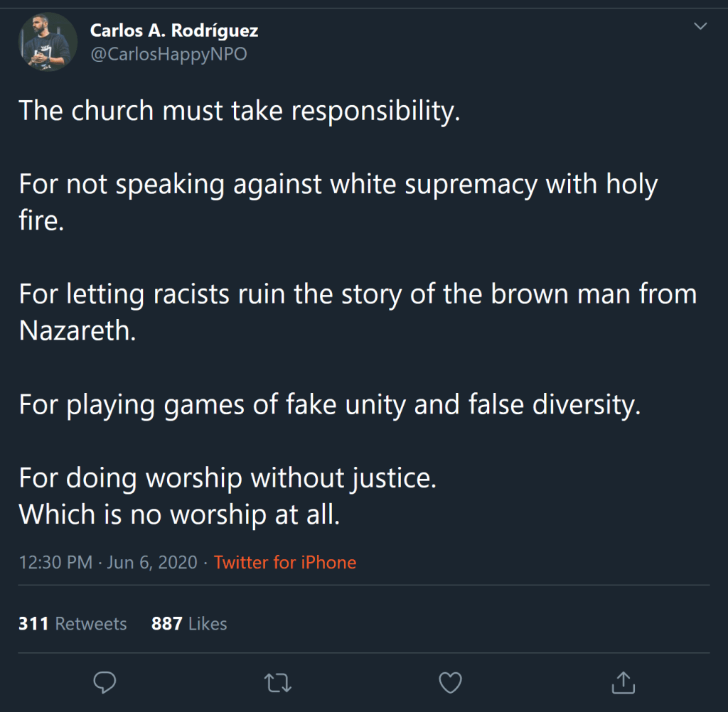Click the line "Which is no worship at all."
The height and width of the screenshot is (712, 728).
179,514
